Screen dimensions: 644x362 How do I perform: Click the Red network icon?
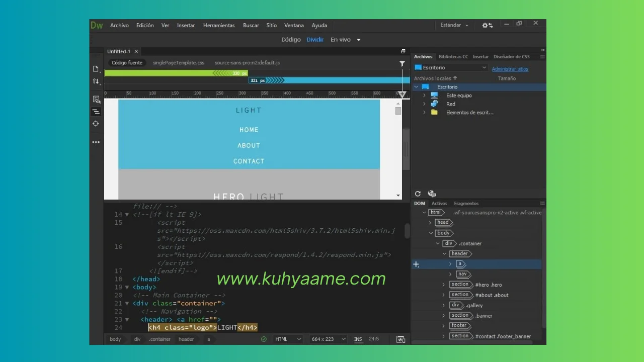click(434, 104)
